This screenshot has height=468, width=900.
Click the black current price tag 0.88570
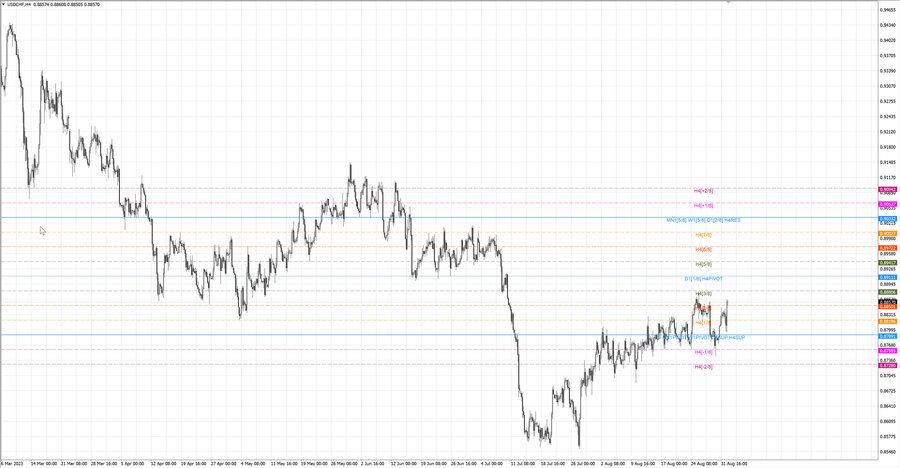coord(888,302)
